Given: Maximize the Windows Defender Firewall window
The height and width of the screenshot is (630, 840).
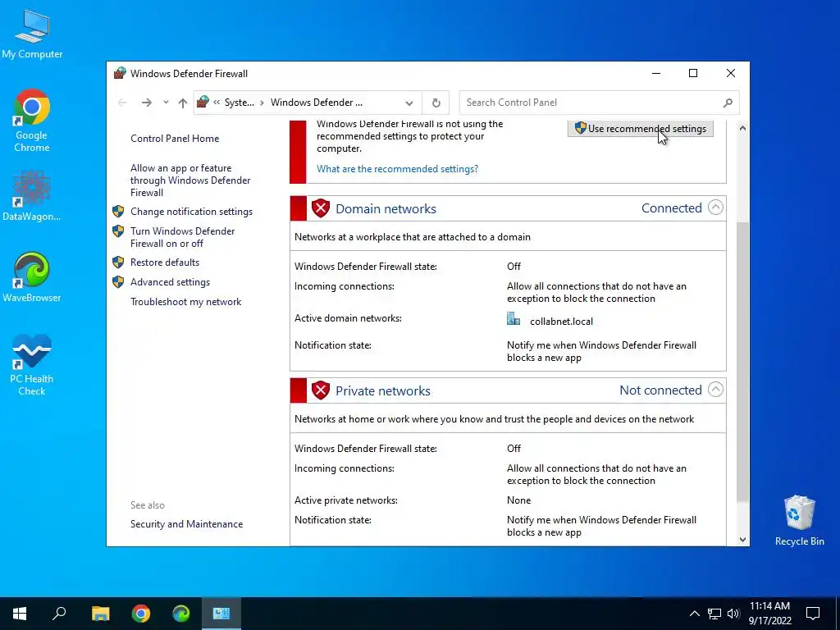Looking at the screenshot, I should [x=692, y=73].
